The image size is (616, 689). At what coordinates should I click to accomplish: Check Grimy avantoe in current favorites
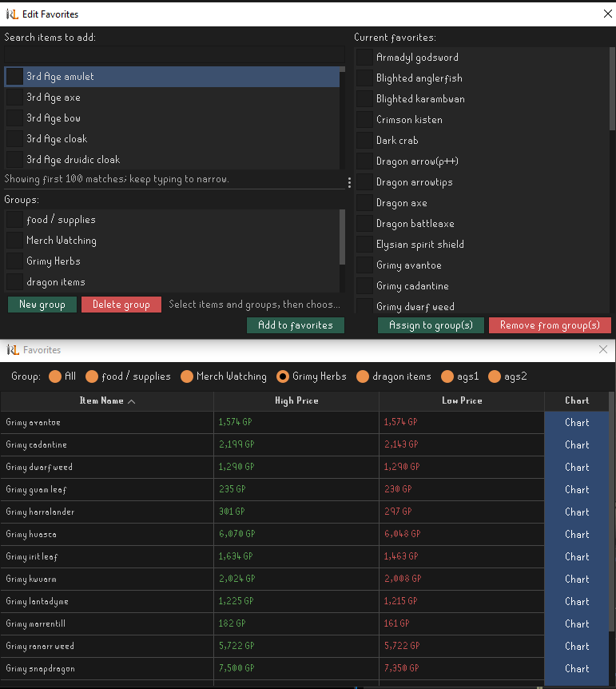364,265
